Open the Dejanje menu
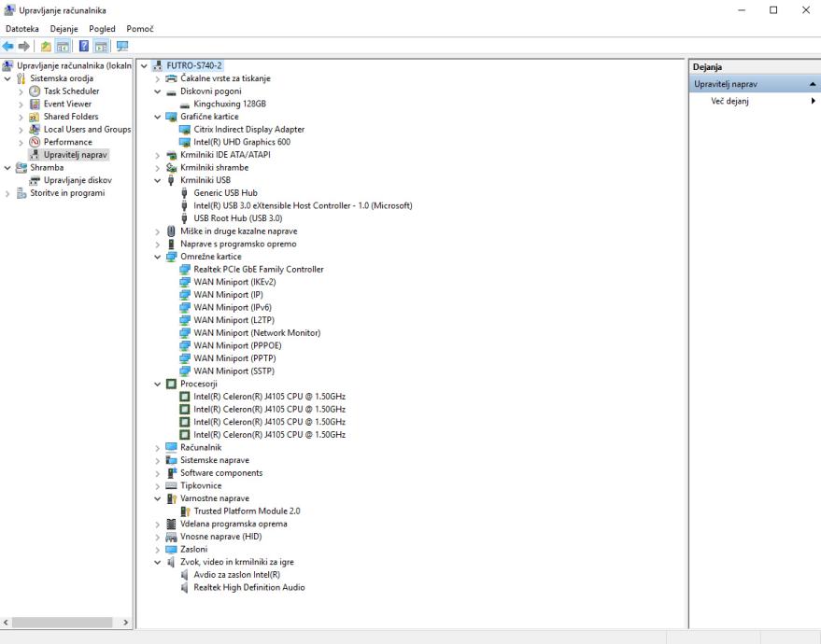Screen dimensions: 821x644 [64, 29]
